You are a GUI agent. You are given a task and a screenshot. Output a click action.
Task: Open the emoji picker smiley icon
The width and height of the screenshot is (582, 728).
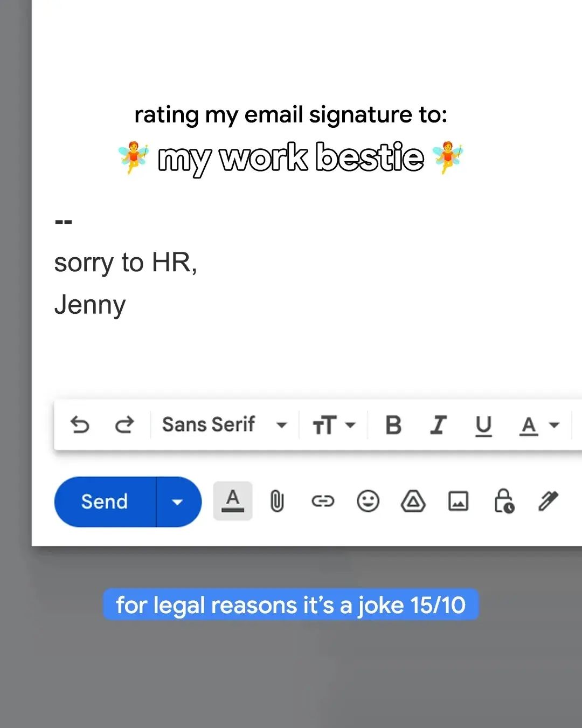pyautogui.click(x=368, y=502)
